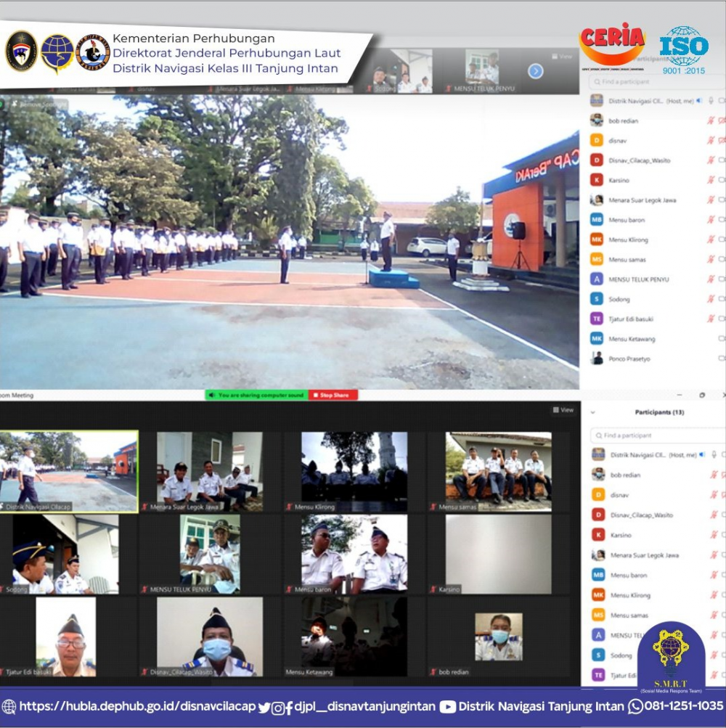Screen dimensions: 726x728
Task: Click the globe icon beside the website URL
Action: click(x=9, y=707)
